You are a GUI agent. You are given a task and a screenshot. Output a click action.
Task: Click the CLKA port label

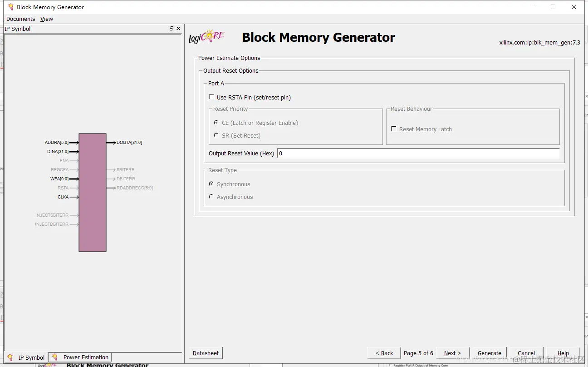point(63,197)
